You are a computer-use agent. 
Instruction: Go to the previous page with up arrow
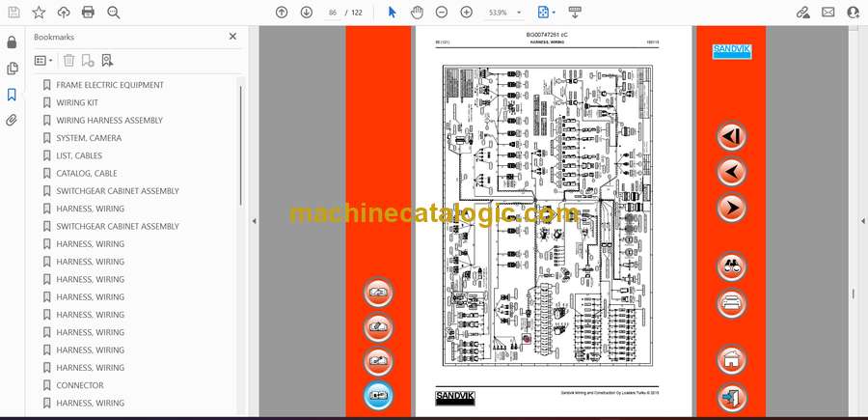[282, 13]
